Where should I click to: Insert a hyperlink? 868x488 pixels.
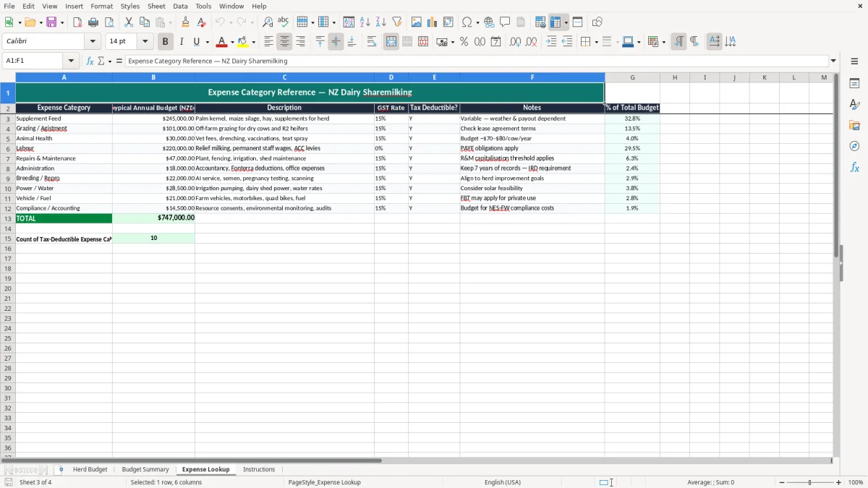coord(489,22)
